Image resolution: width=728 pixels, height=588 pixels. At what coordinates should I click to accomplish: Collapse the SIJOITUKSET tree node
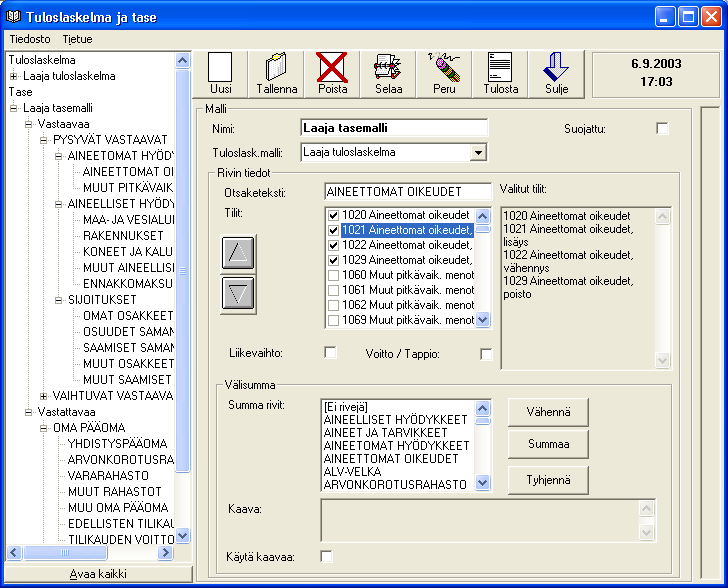[x=58, y=300]
